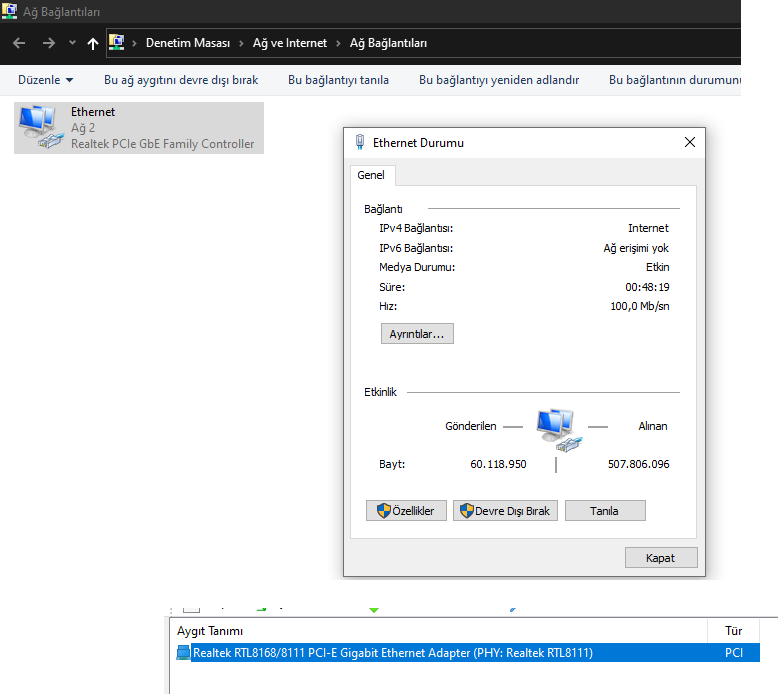Expand chevron after Ağ ve Internet
The width and height of the screenshot is (778, 694).
338,43
